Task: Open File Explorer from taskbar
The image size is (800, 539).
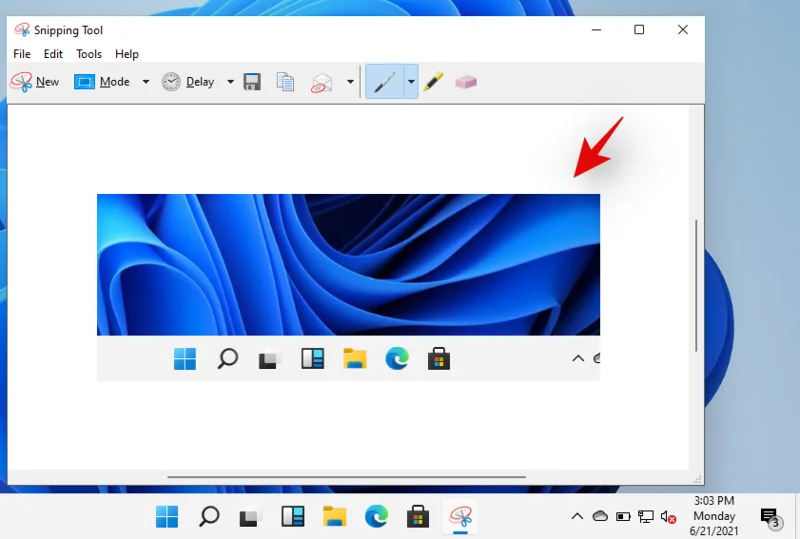Action: tap(335, 517)
